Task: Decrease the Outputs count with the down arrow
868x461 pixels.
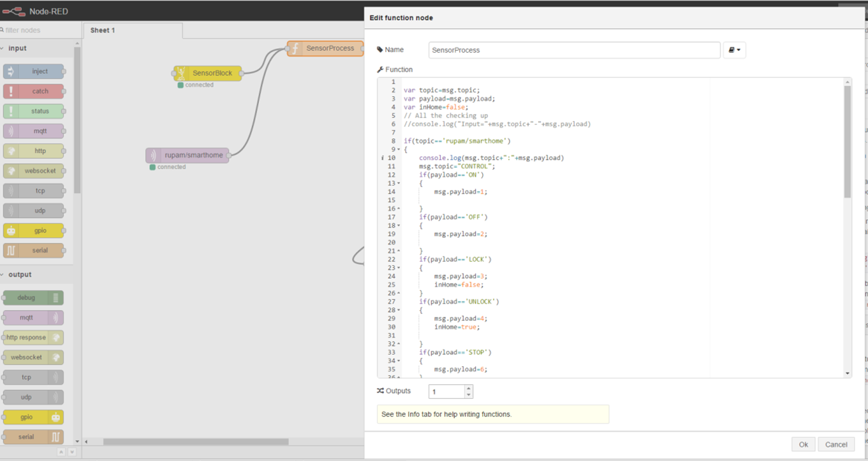Action: click(468, 395)
